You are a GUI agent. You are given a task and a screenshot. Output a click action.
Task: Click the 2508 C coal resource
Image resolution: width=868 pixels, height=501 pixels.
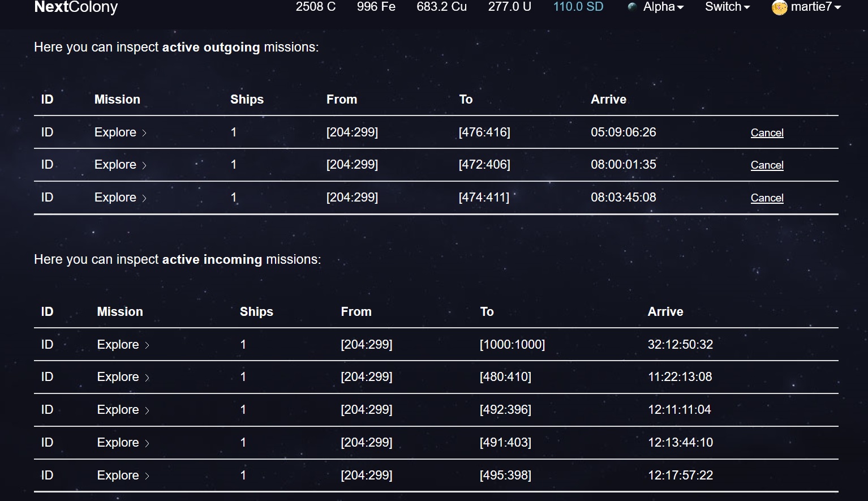point(315,7)
